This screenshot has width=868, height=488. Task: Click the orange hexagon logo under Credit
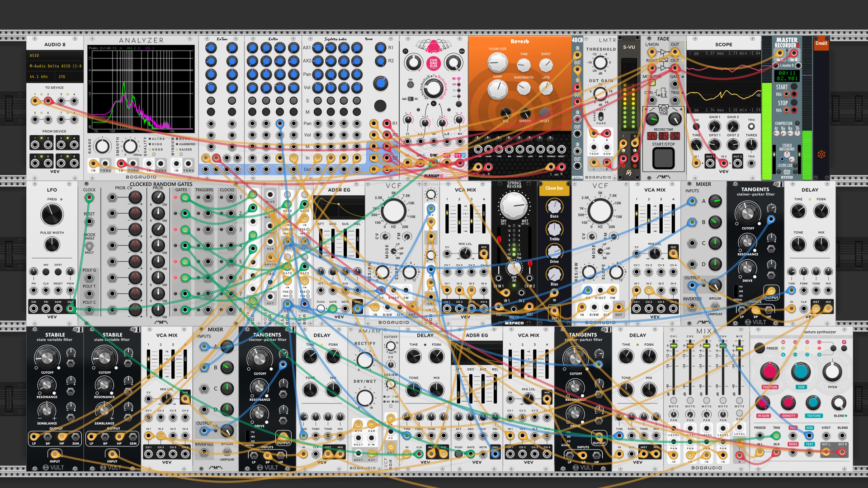(821, 154)
